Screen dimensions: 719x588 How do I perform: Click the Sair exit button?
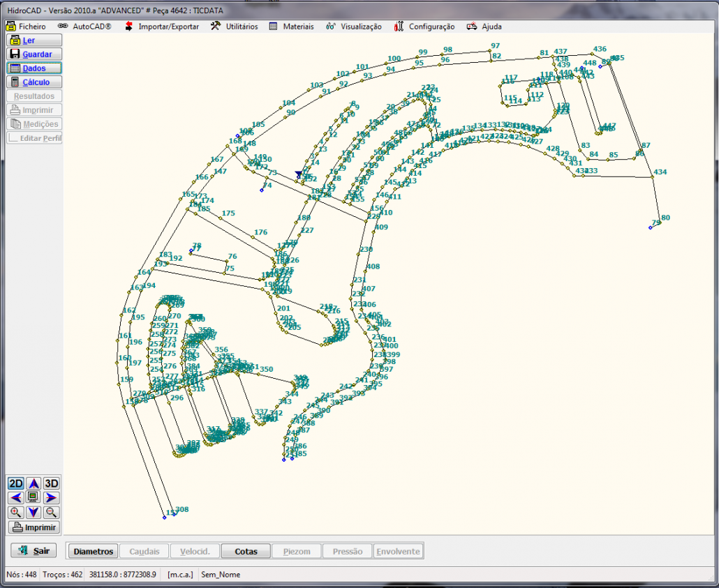coord(34,551)
